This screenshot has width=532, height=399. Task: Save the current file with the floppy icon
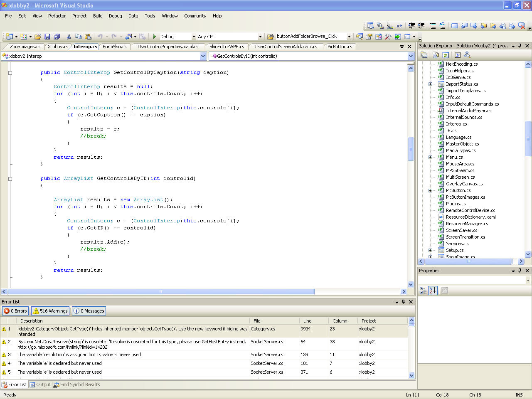pyautogui.click(x=47, y=37)
